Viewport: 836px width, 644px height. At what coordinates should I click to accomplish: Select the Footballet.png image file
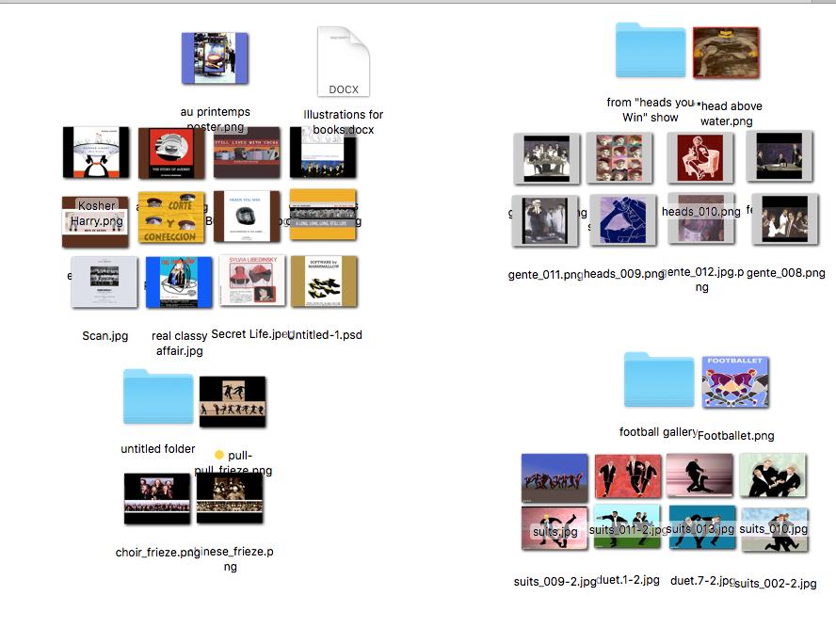point(735,382)
